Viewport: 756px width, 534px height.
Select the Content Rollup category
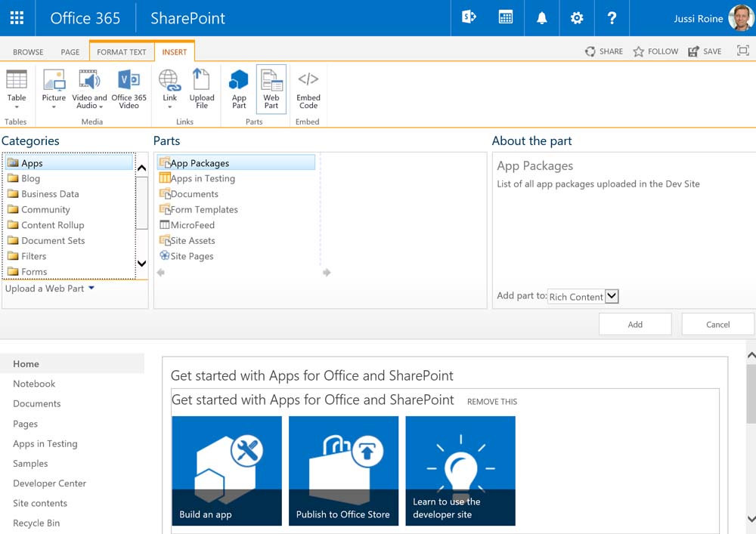tap(52, 225)
